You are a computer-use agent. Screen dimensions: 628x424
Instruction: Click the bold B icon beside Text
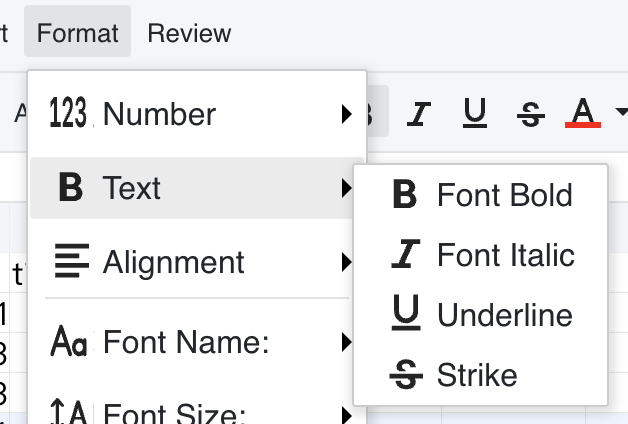(x=70, y=188)
